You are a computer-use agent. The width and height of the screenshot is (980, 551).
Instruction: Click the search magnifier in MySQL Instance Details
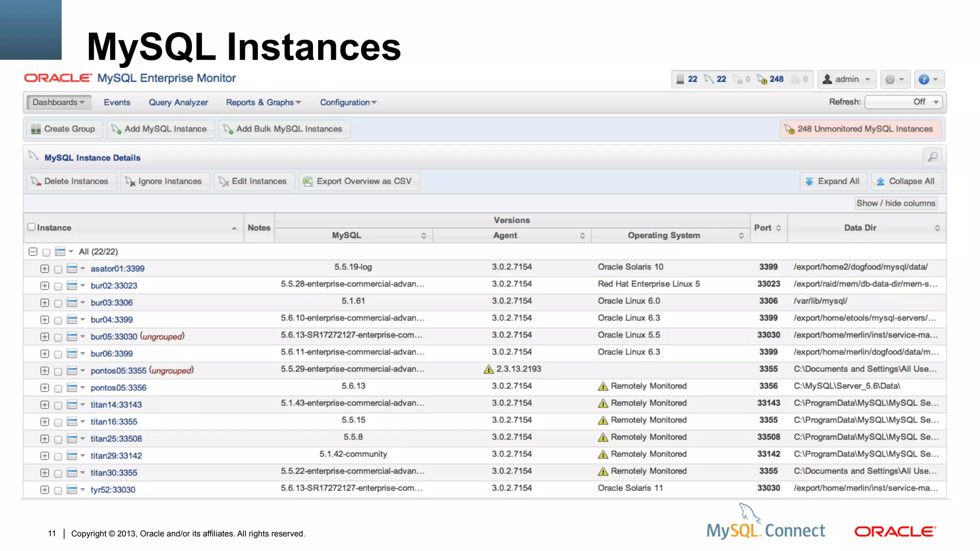[x=933, y=157]
